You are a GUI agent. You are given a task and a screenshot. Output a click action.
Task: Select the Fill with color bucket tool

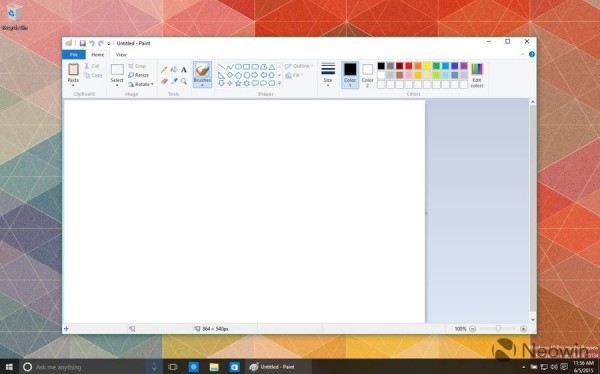click(174, 70)
